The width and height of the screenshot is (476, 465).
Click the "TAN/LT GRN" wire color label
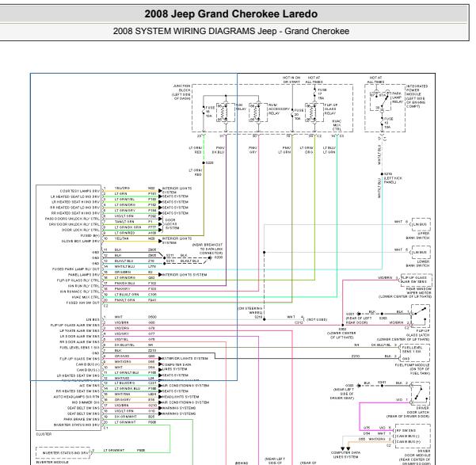(x=124, y=222)
